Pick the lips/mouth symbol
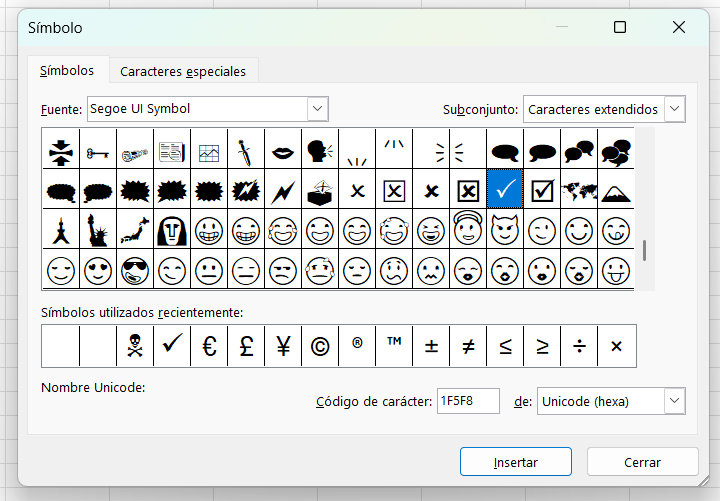Screen dimensions: 720x501 [x=283, y=151]
